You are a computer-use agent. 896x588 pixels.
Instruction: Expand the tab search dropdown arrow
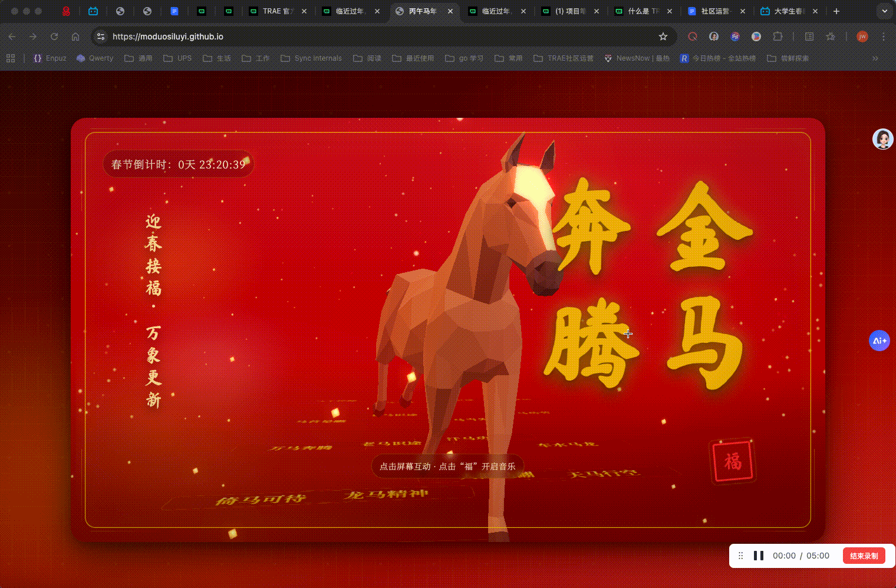[884, 11]
